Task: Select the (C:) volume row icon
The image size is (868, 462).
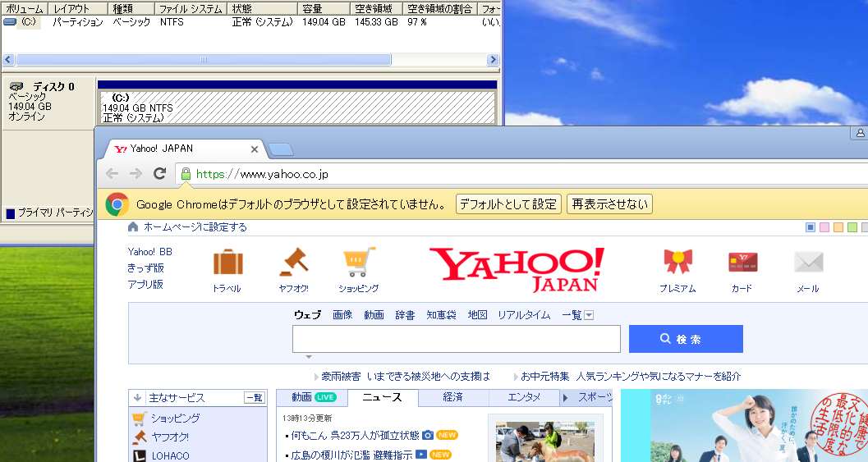Action: click(9, 22)
